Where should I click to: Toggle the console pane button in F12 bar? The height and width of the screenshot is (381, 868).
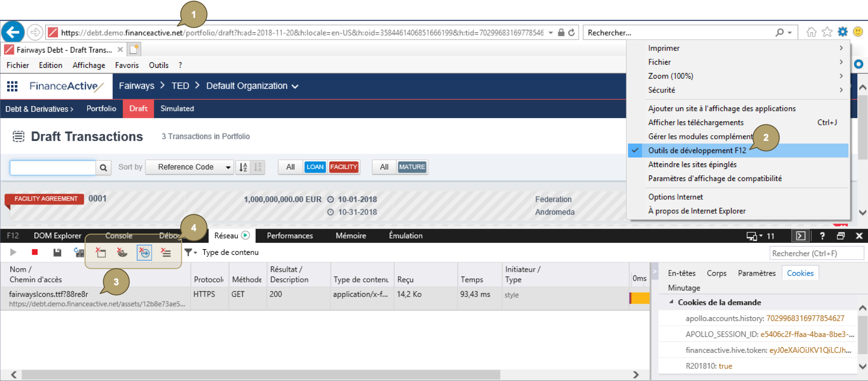coord(801,236)
